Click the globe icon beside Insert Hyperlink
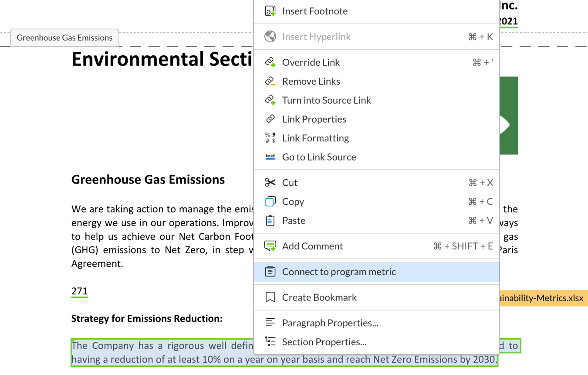The image size is (588, 375). (270, 37)
